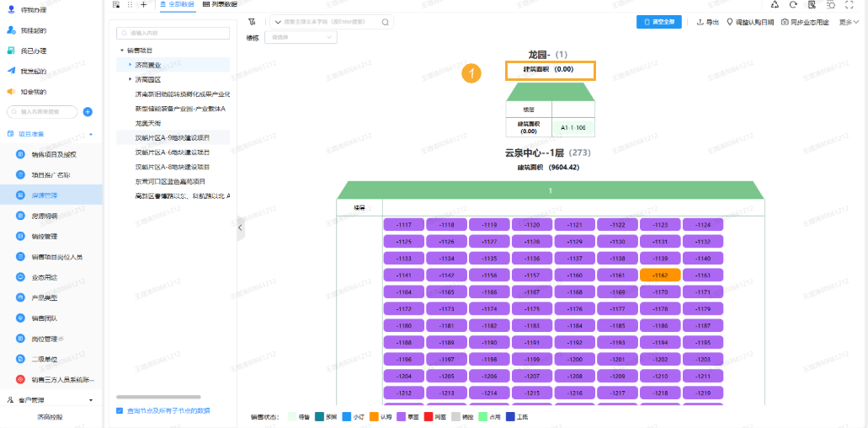This screenshot has height=428, width=868.
Task: Switch to the 列表数据 tab
Action: 220,4
